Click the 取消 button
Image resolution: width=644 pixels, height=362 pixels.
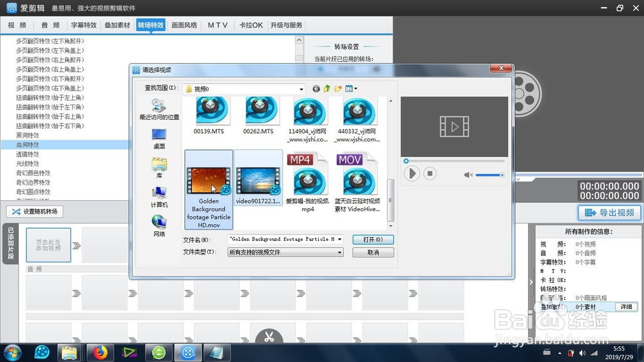(x=373, y=252)
